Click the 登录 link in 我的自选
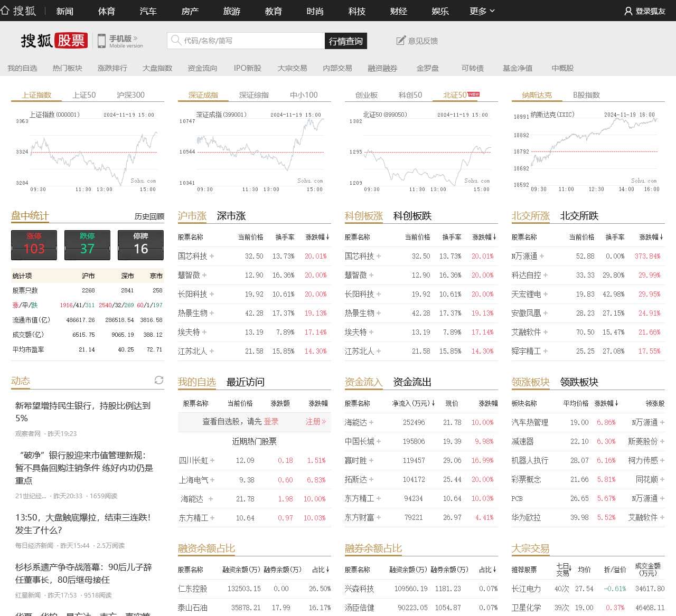This screenshot has height=616, width=676. point(271,422)
